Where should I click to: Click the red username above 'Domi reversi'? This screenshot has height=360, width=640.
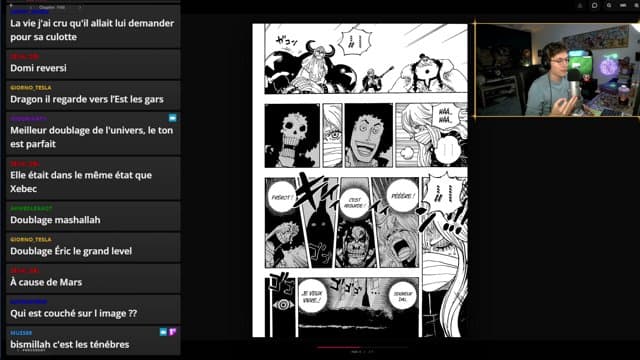pyautogui.click(x=25, y=56)
